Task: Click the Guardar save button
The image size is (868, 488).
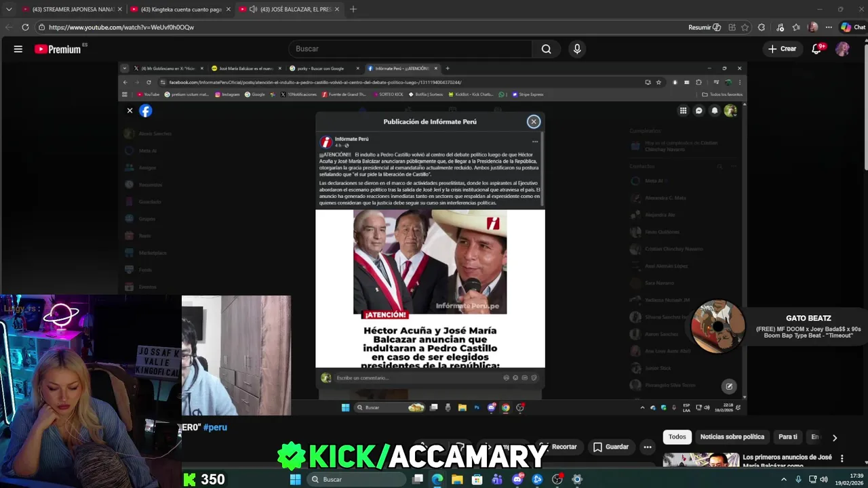Action: pos(611,447)
